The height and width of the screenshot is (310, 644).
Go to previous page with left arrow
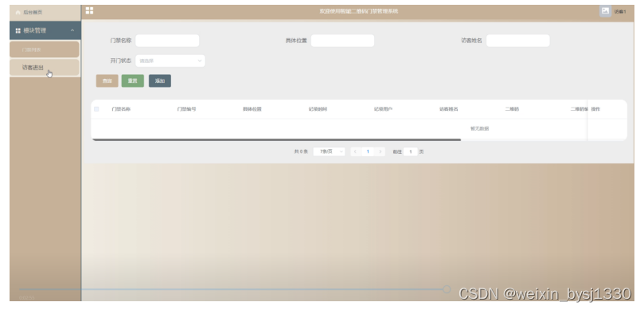[355, 151]
